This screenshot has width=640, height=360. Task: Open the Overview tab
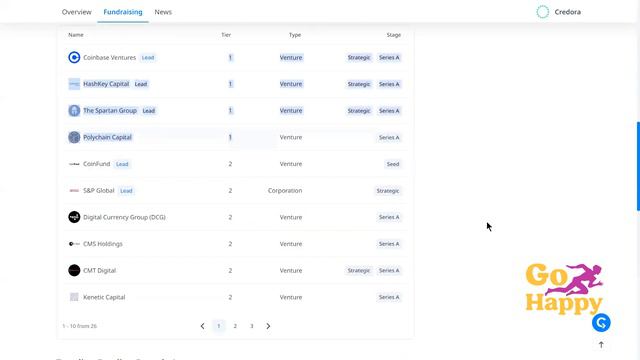(76, 12)
